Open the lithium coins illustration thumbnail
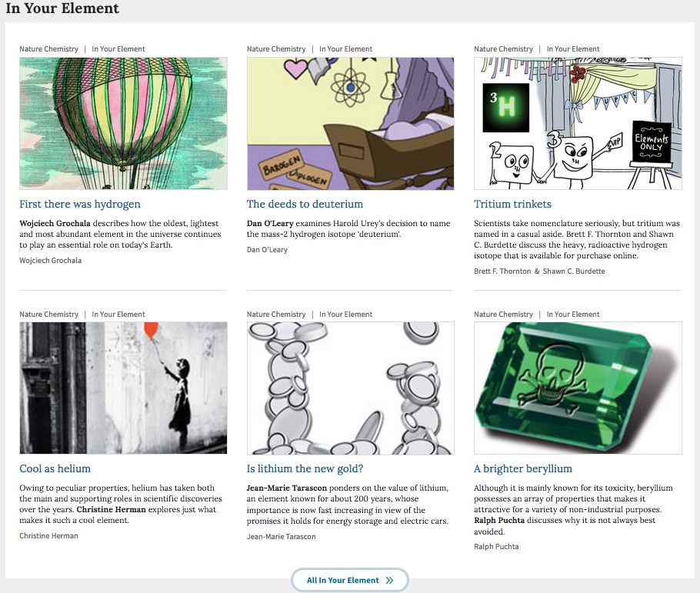The width and height of the screenshot is (700, 593). pos(351,388)
